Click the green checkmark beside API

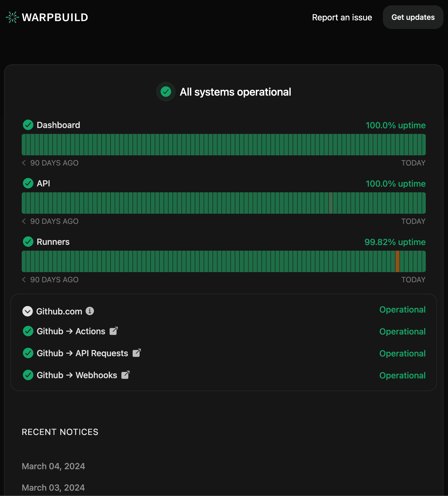click(x=28, y=183)
